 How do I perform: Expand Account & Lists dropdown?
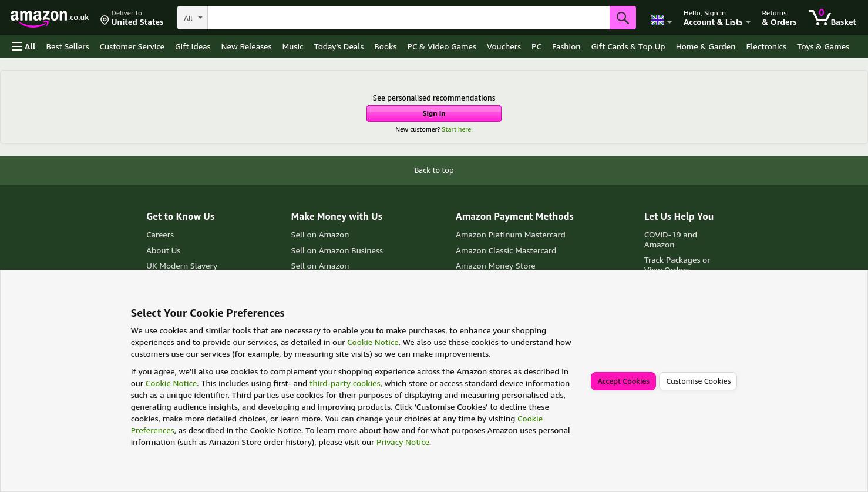click(x=716, y=18)
